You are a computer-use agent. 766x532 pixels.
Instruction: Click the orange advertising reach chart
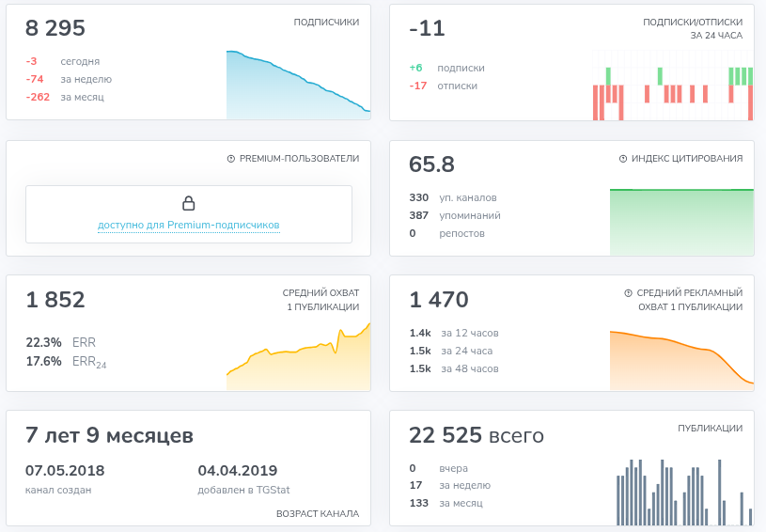pos(681,360)
